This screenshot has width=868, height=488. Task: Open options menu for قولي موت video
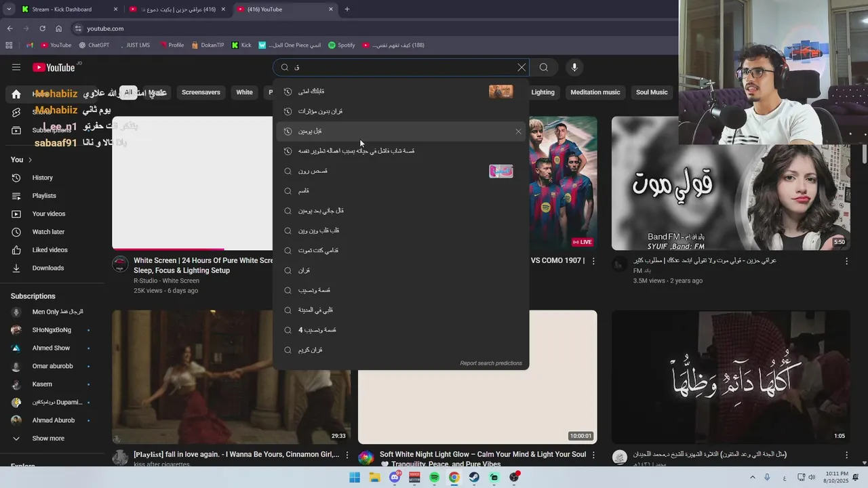[x=846, y=261]
